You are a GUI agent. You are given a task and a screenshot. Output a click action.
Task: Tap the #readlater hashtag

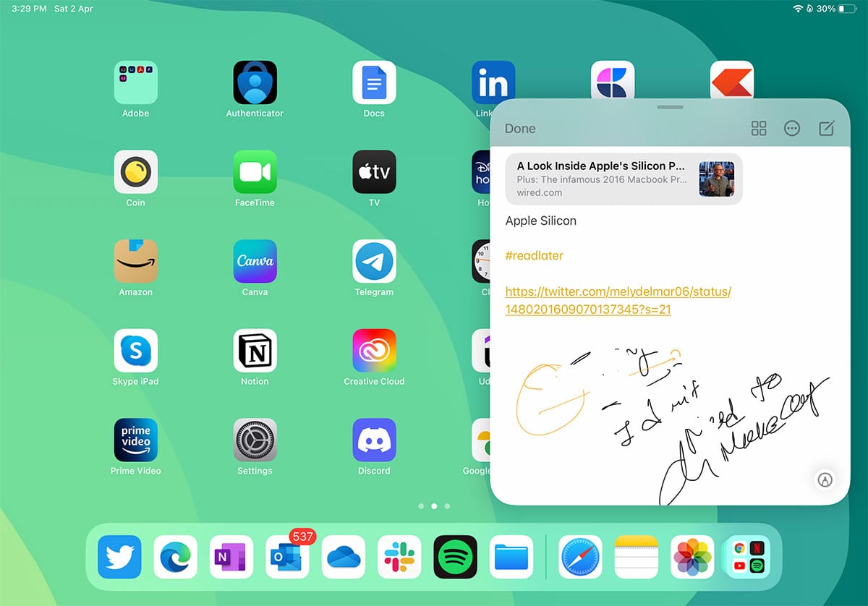tap(534, 255)
